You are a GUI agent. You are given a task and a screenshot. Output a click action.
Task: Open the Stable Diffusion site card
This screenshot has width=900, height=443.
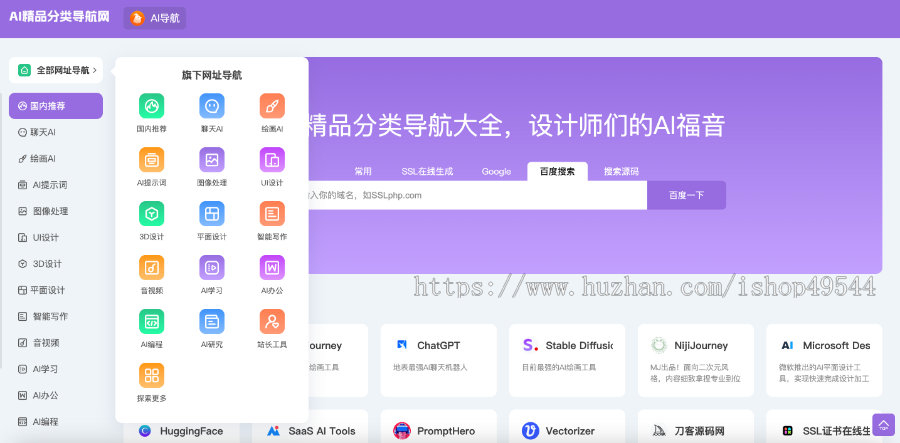[567, 360]
